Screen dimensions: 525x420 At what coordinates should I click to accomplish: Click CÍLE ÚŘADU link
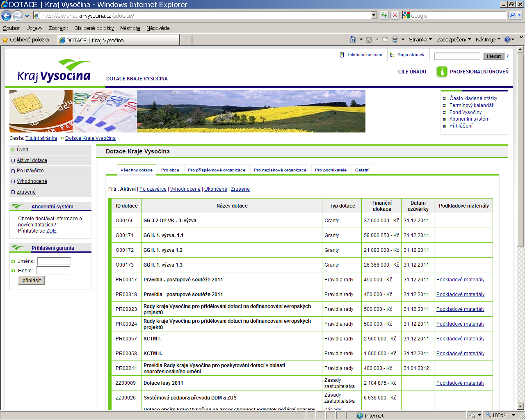[x=412, y=71]
